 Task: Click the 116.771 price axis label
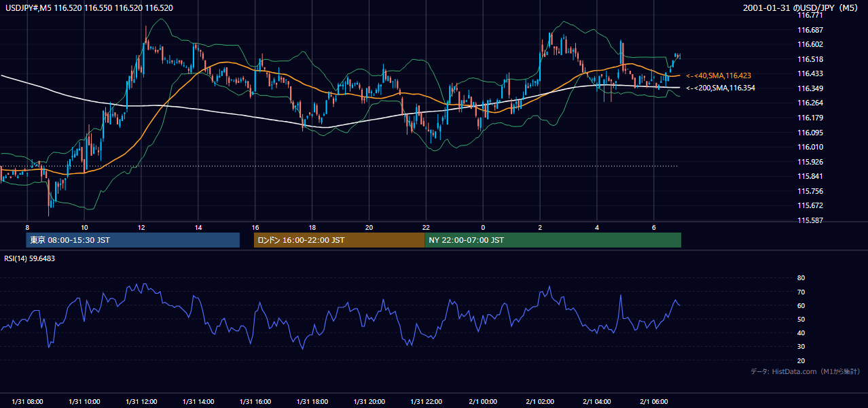(x=810, y=15)
